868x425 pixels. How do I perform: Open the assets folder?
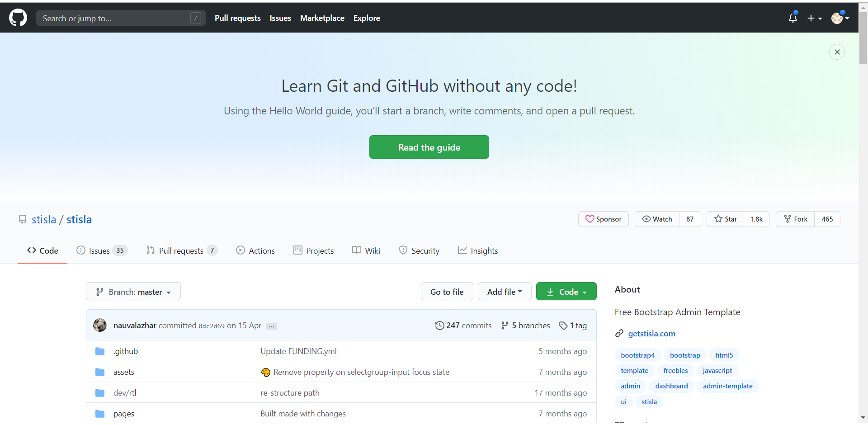[124, 372]
